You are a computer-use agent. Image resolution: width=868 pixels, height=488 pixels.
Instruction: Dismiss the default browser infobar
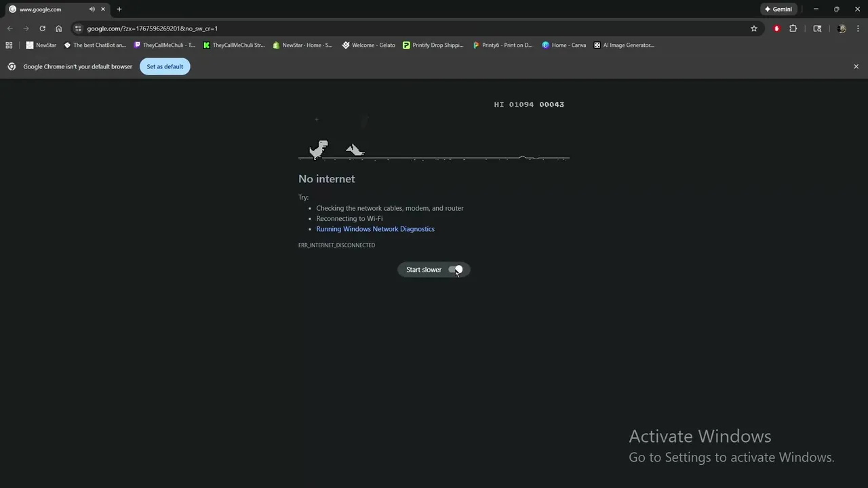tap(856, 66)
